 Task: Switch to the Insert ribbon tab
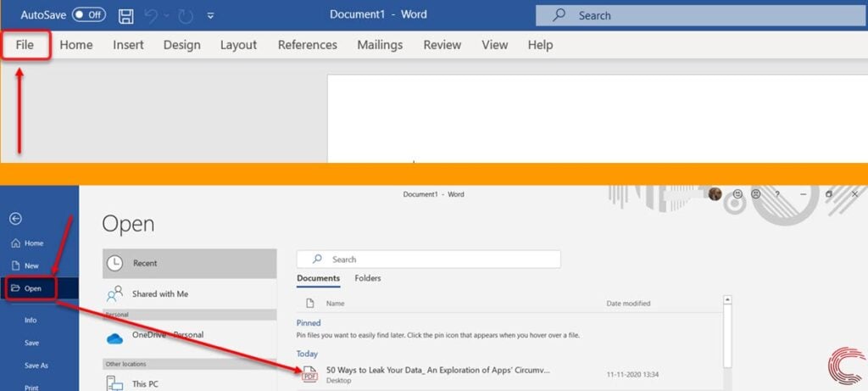pos(128,45)
